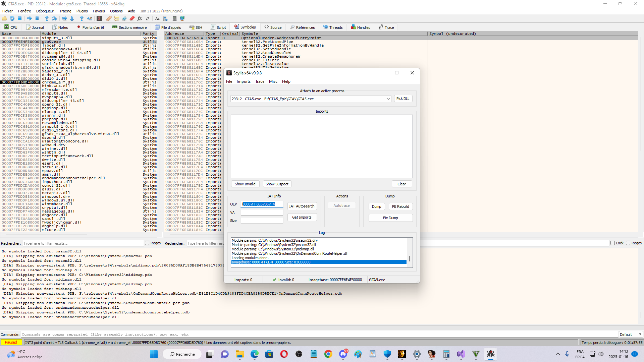The height and width of the screenshot is (362, 644).
Task: Open x64dbg bug icon in taskbar
Action: pyautogui.click(x=491, y=354)
